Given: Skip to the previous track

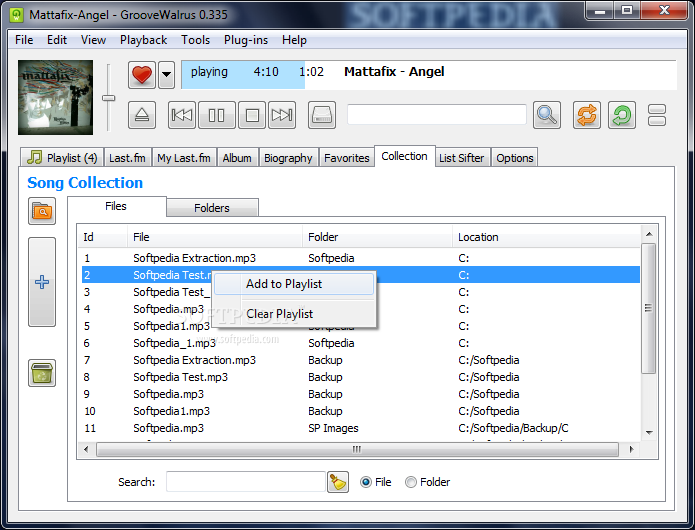Looking at the screenshot, I should [x=182, y=115].
